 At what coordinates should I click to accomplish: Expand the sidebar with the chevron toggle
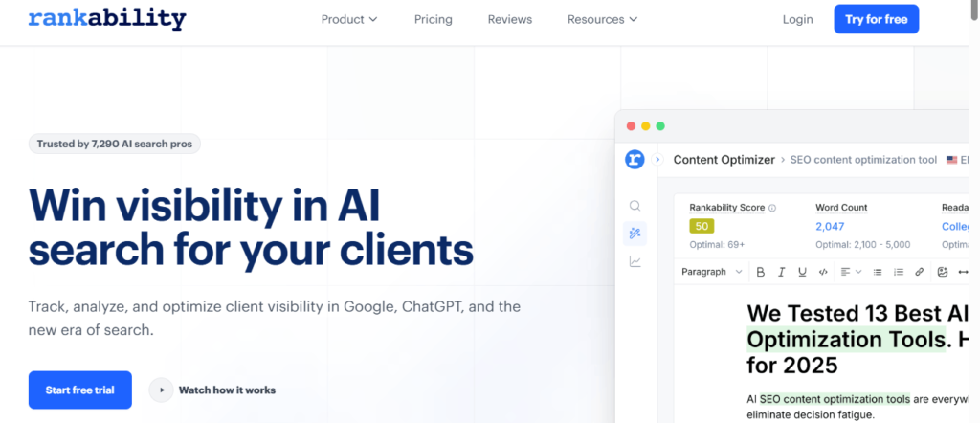(657, 159)
